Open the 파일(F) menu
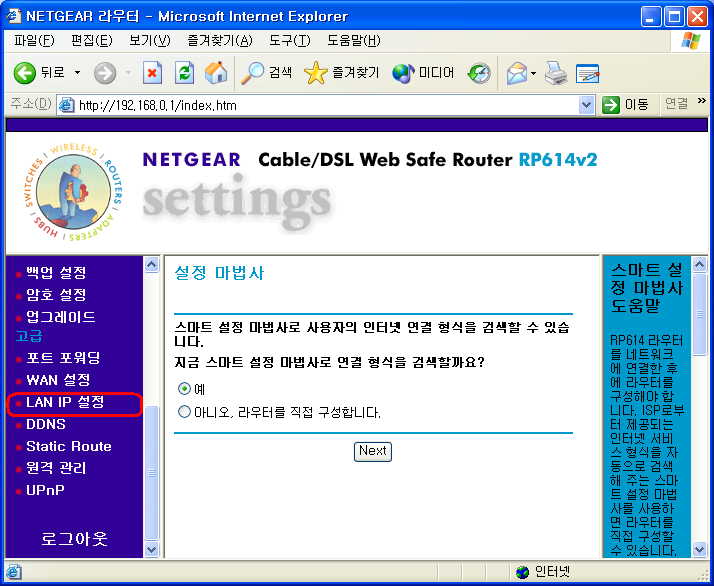Screen dimensions: 714x586 pyautogui.click(x=34, y=41)
